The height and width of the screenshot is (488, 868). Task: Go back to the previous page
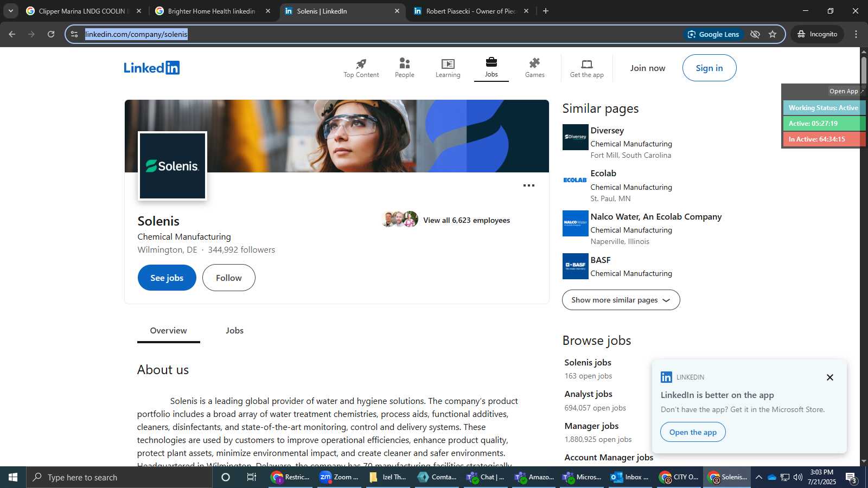click(12, 34)
